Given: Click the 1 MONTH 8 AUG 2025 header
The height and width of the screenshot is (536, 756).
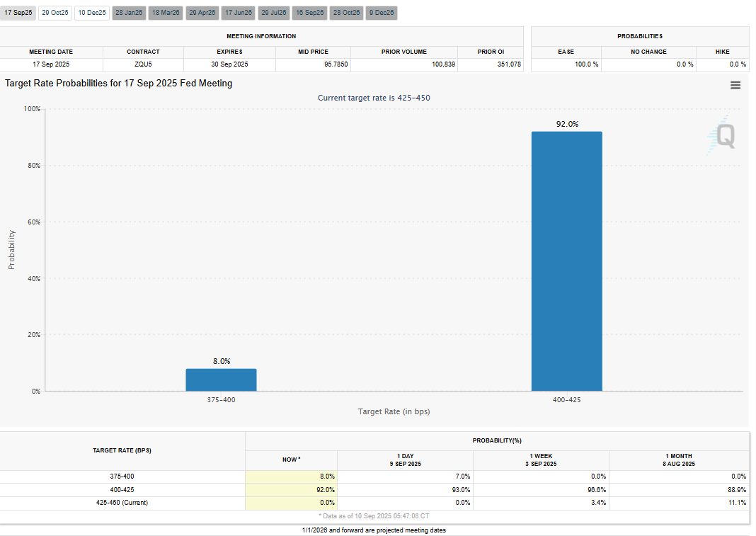Looking at the screenshot, I should click(679, 460).
